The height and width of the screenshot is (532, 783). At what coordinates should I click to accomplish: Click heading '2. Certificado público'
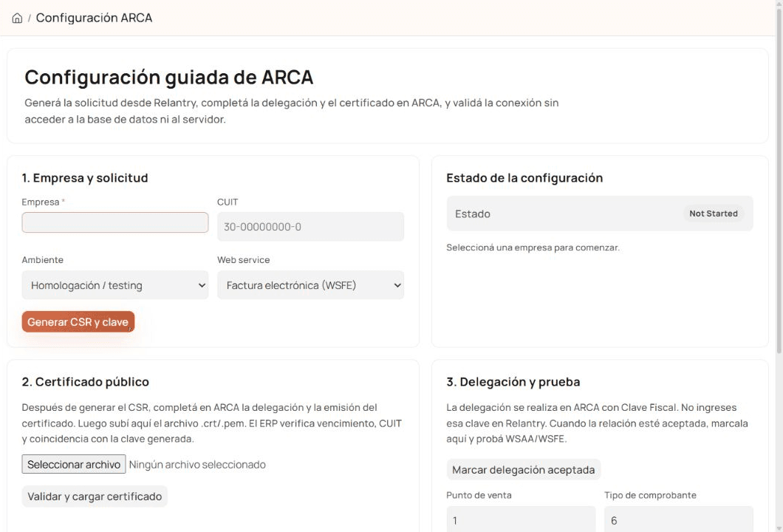[x=86, y=382]
